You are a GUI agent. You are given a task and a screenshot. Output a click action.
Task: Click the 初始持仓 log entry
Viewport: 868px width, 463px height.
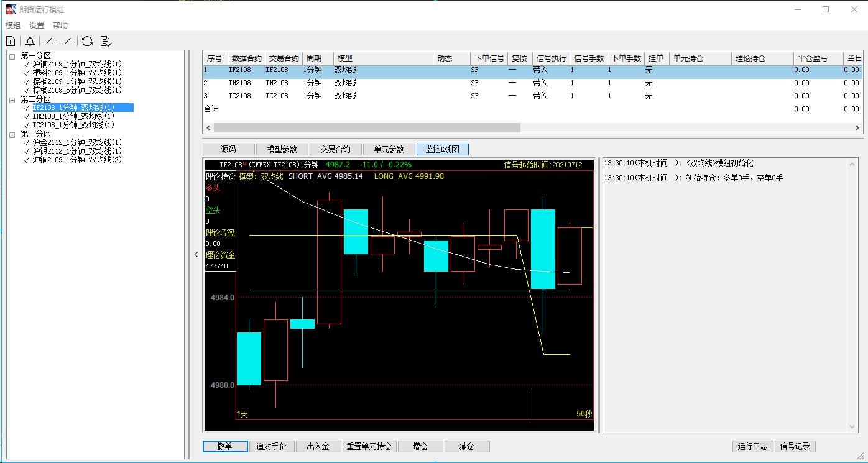pos(693,178)
